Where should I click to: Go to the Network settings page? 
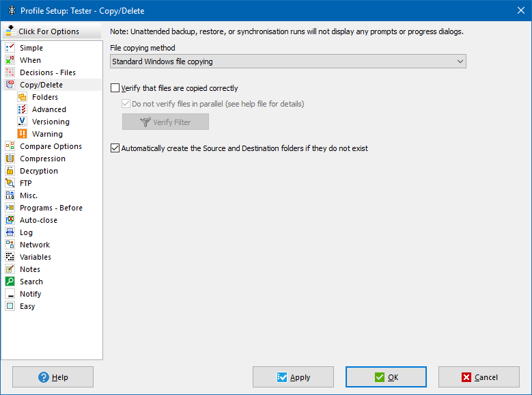point(34,245)
